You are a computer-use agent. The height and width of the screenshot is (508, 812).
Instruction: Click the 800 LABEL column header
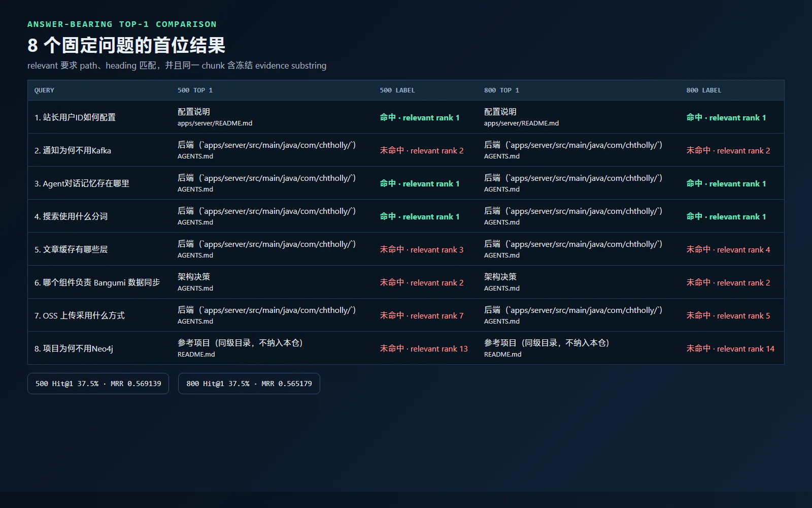point(704,90)
